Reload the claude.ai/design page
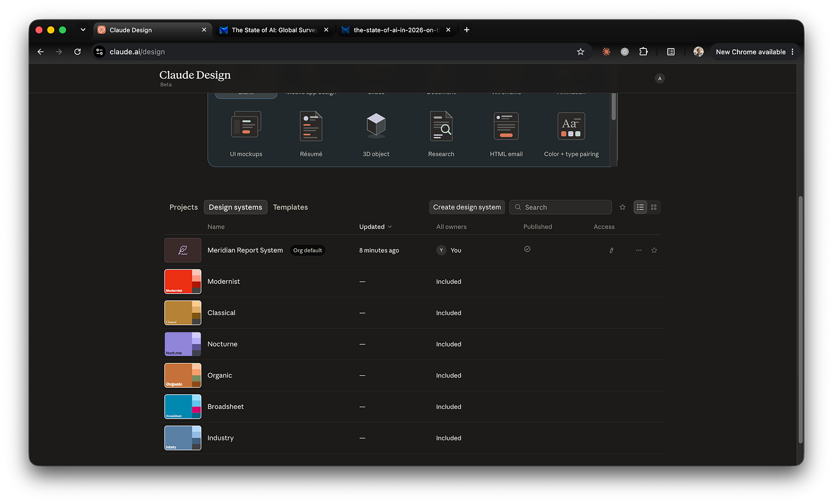 [x=77, y=51]
